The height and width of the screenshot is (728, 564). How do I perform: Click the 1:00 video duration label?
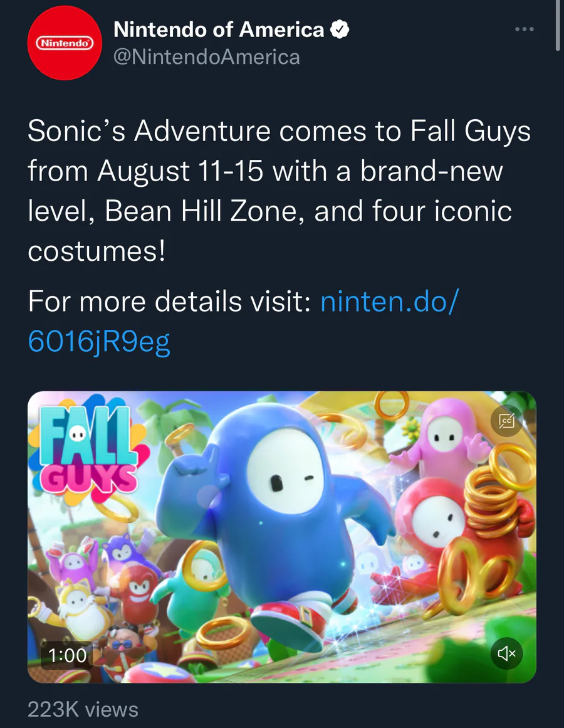pyautogui.click(x=67, y=655)
